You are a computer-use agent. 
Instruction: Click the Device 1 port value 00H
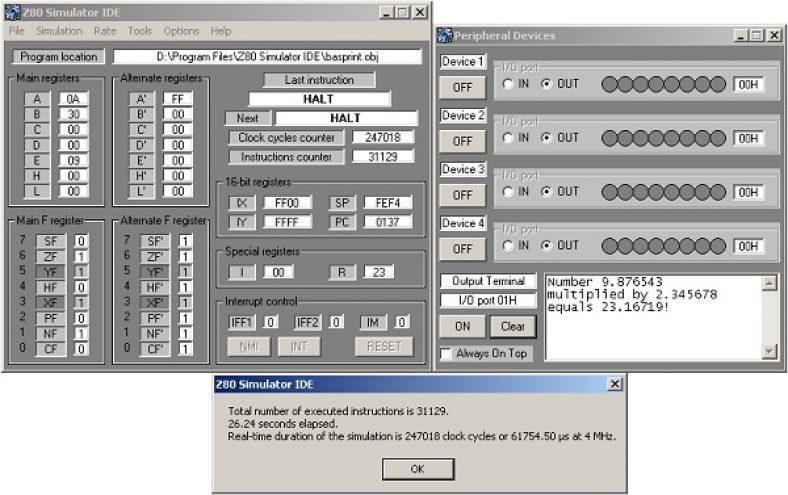coord(748,84)
